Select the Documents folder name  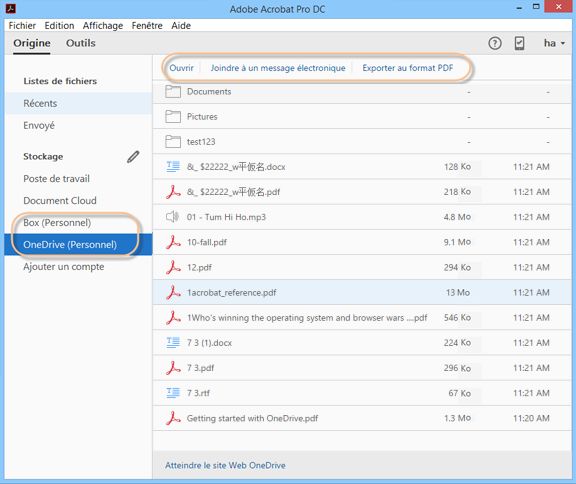point(209,91)
